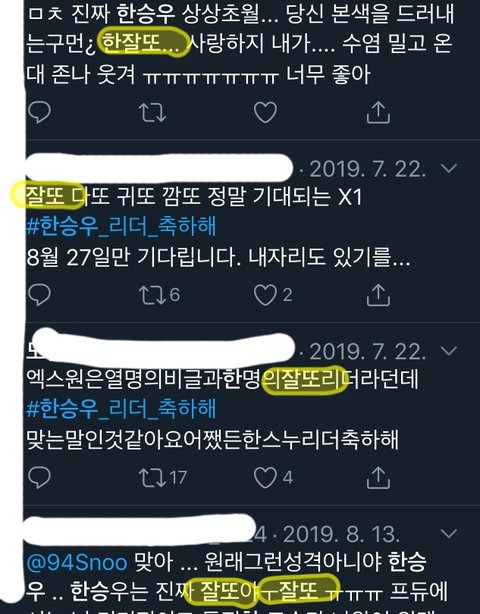The height and width of the screenshot is (614, 480).
Task: Reply to the 잘또 다또 귀또 tweet
Action: tap(40, 294)
